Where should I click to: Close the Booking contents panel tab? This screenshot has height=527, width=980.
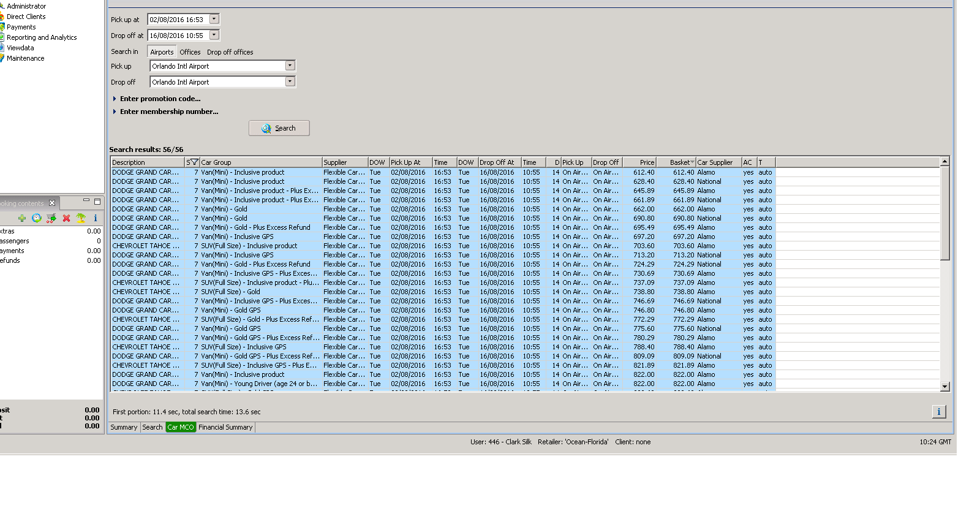52,203
